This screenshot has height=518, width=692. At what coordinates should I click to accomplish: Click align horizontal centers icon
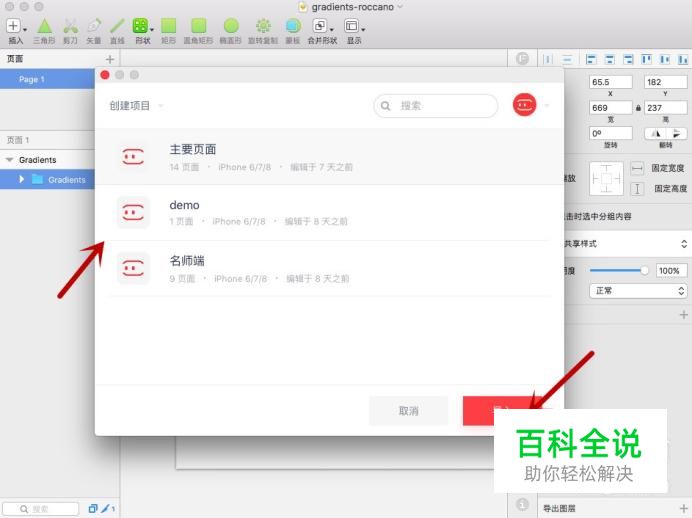click(609, 59)
